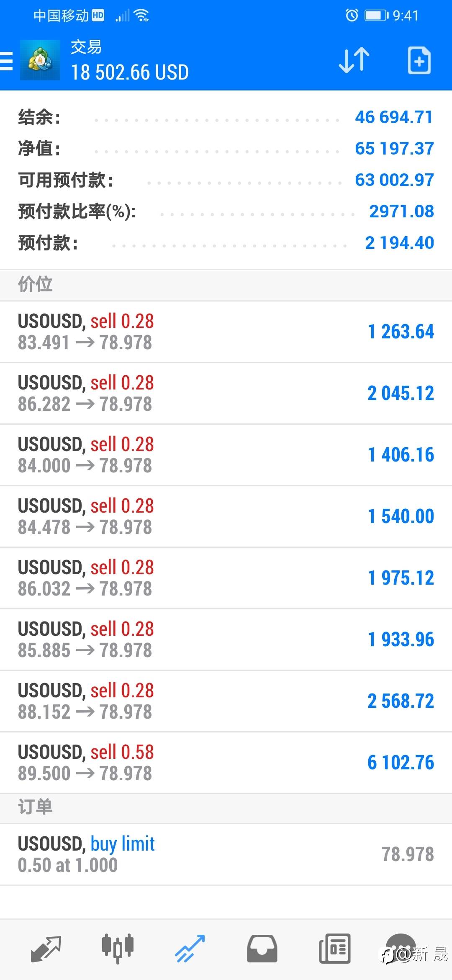Viewport: 452px width, 980px height.
Task: Tap the alarm clock status icon
Action: point(352,15)
